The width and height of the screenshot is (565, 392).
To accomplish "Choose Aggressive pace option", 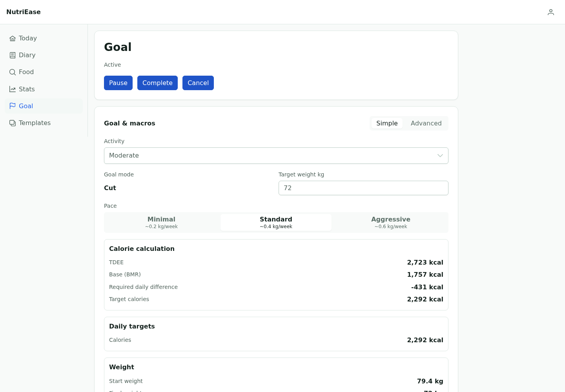I will 391,223.
